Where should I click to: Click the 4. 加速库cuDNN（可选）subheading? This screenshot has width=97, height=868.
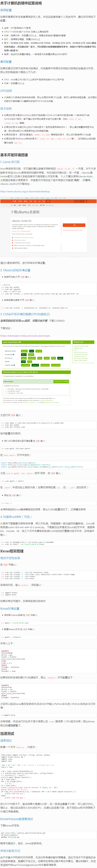16,517
